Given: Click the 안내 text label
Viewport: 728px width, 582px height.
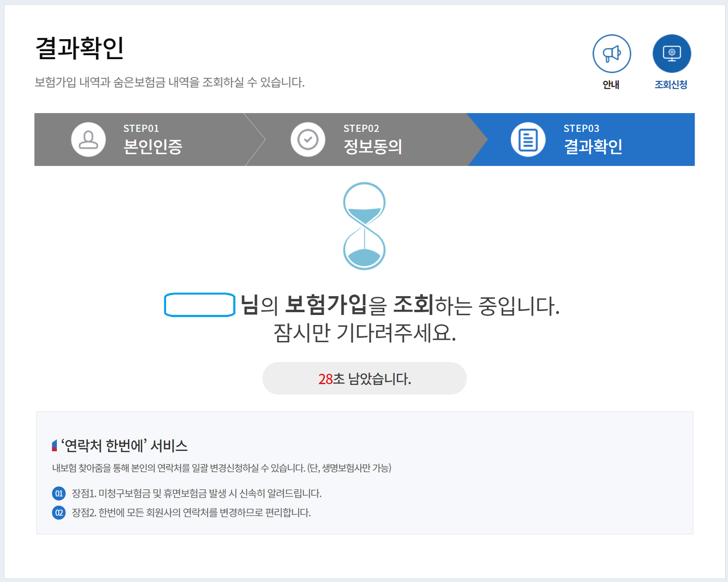Looking at the screenshot, I should [x=611, y=85].
